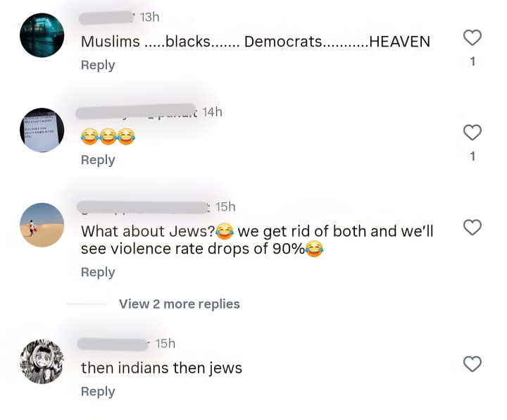
Task: View like count on first comment
Action: click(x=472, y=61)
